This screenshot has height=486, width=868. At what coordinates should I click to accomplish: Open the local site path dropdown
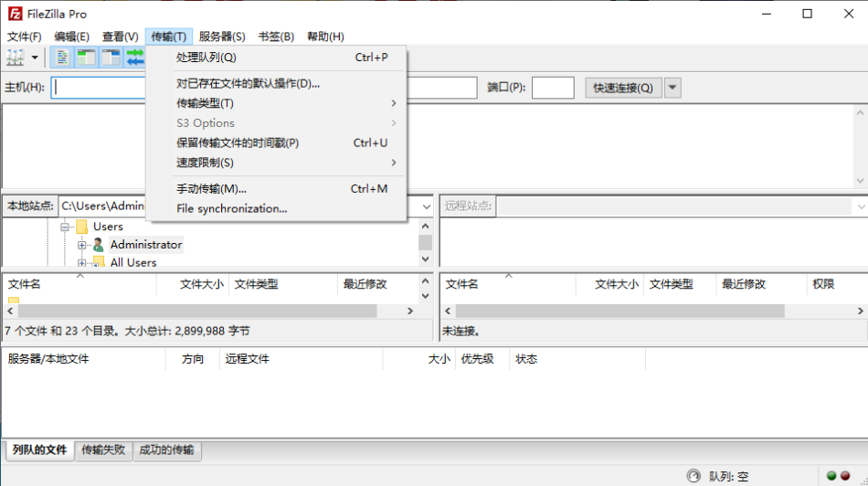(x=427, y=206)
